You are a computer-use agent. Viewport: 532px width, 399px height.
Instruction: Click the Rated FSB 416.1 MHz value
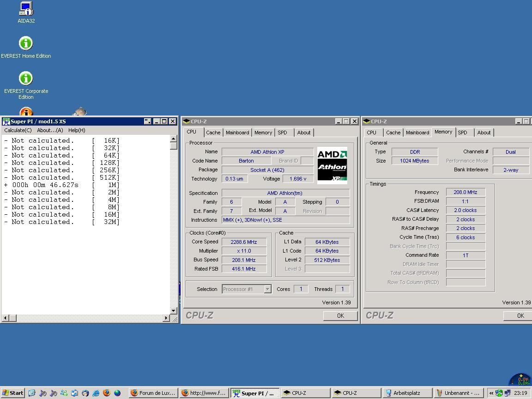click(244, 269)
